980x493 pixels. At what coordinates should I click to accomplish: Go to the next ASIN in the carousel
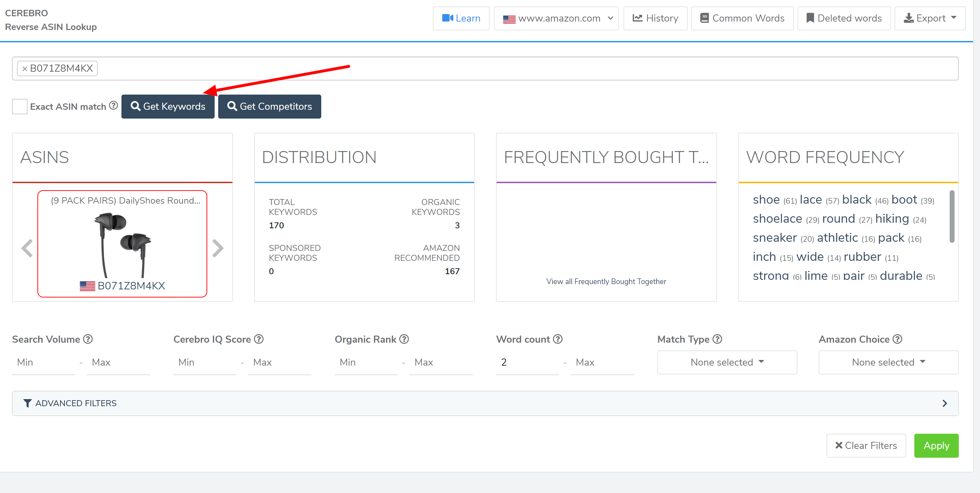[x=217, y=248]
